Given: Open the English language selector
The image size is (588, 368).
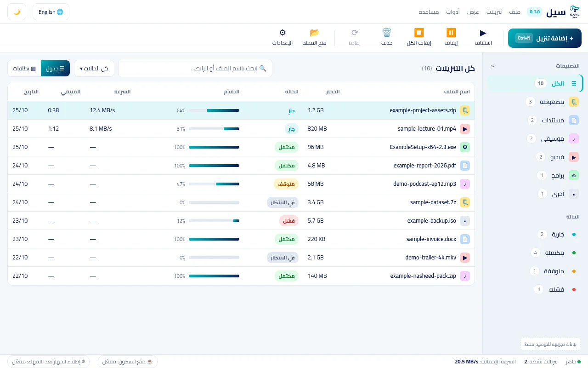Looking at the screenshot, I should [x=51, y=12].
